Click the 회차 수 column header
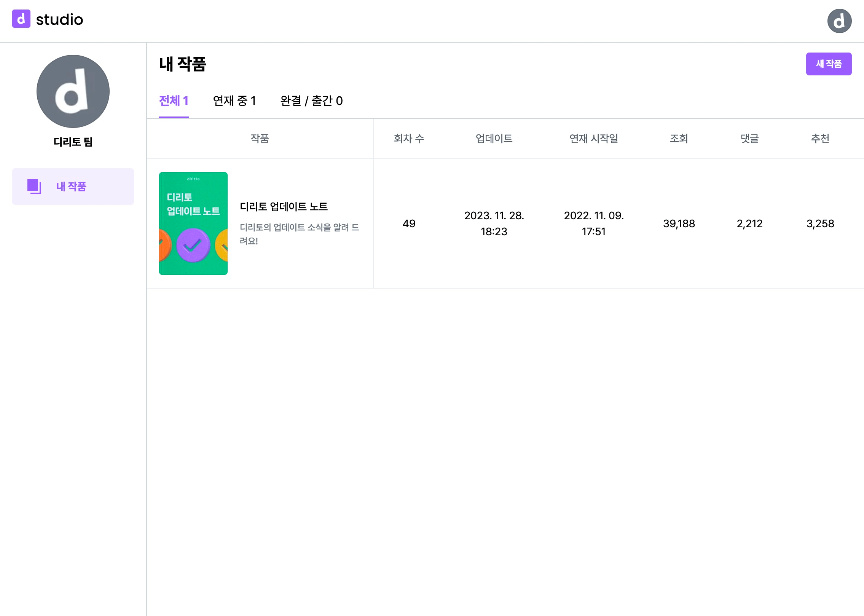 (x=409, y=139)
